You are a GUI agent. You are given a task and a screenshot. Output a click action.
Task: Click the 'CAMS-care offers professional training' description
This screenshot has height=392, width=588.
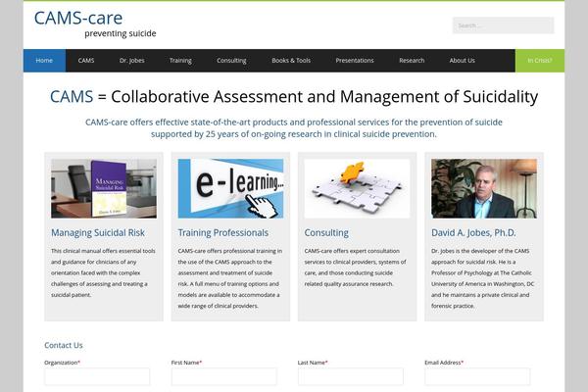pyautogui.click(x=230, y=278)
